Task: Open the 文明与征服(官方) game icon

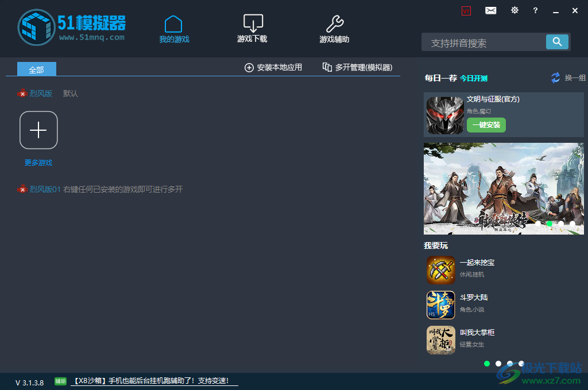Action: (x=445, y=115)
